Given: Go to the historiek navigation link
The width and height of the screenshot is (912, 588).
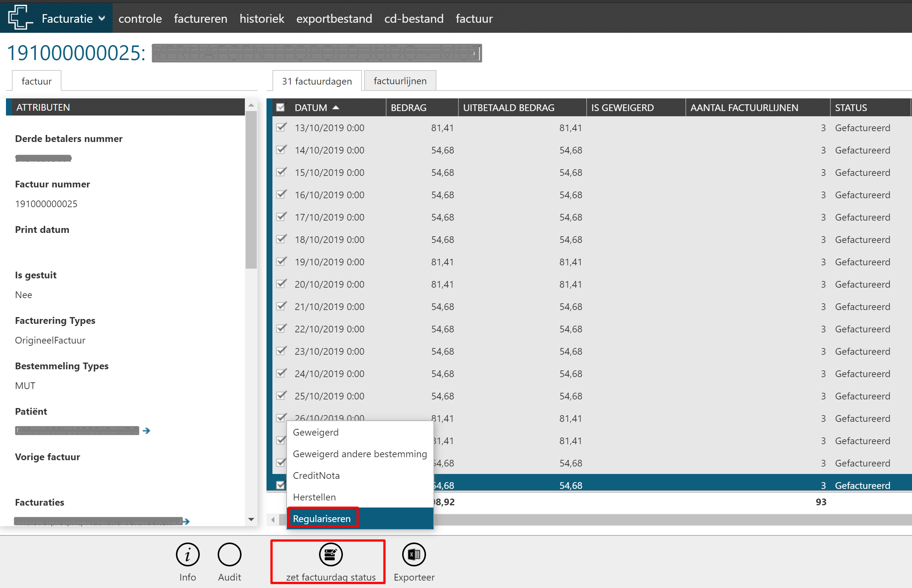Looking at the screenshot, I should click(x=262, y=18).
